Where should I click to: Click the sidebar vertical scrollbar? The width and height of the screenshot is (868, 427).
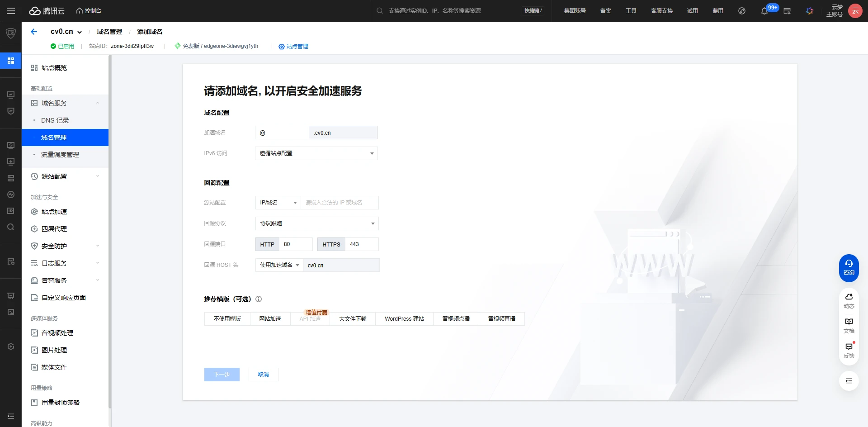[x=110, y=226]
